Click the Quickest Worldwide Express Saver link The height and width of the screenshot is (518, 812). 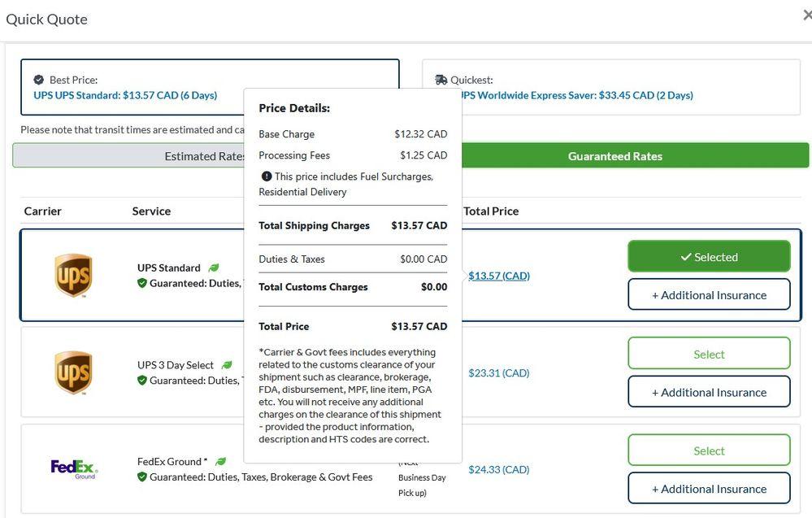pyautogui.click(x=576, y=95)
